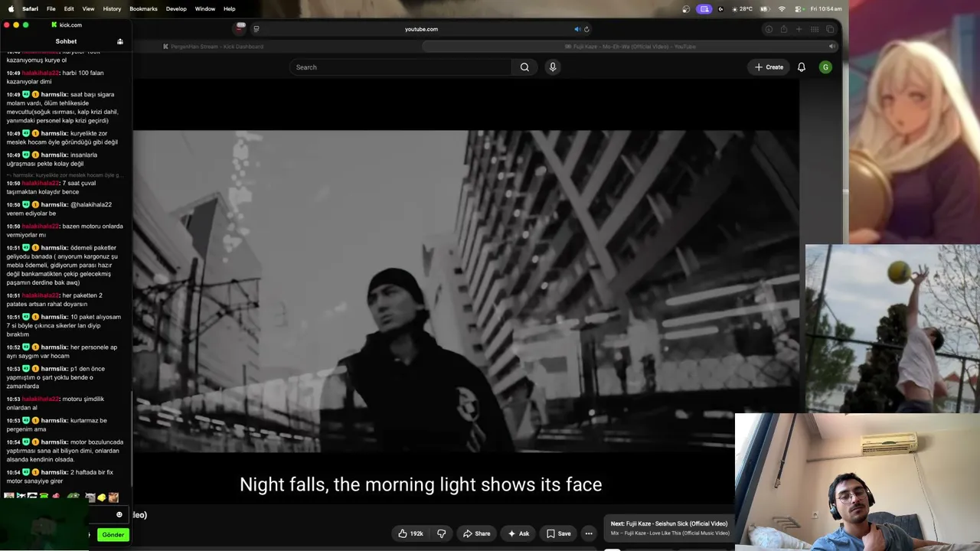Open the red extension icon in Safari toolbar
The height and width of the screenshot is (551, 980).
240,28
